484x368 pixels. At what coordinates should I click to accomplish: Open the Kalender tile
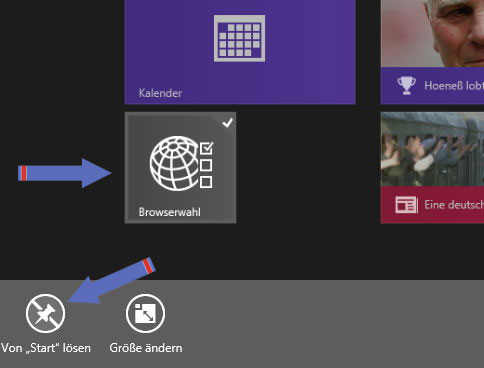point(240,52)
